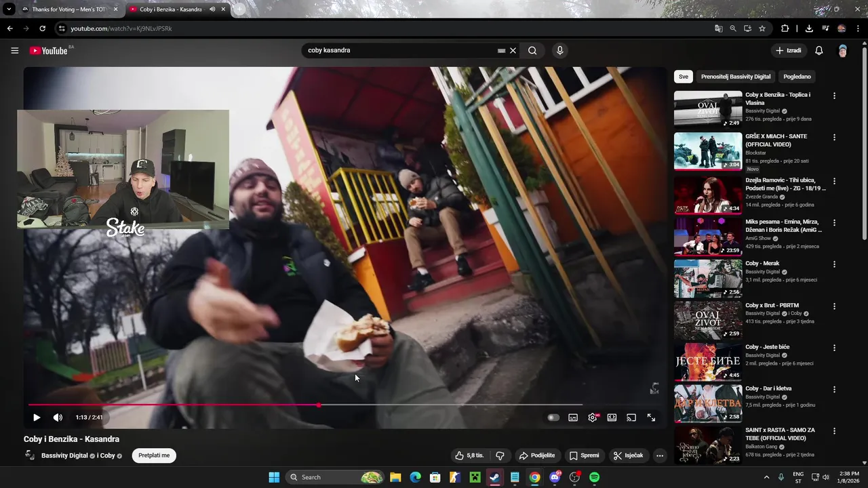Screen dimensions: 868x488
Task: Open options for Miks pesama video
Action: tap(834, 222)
